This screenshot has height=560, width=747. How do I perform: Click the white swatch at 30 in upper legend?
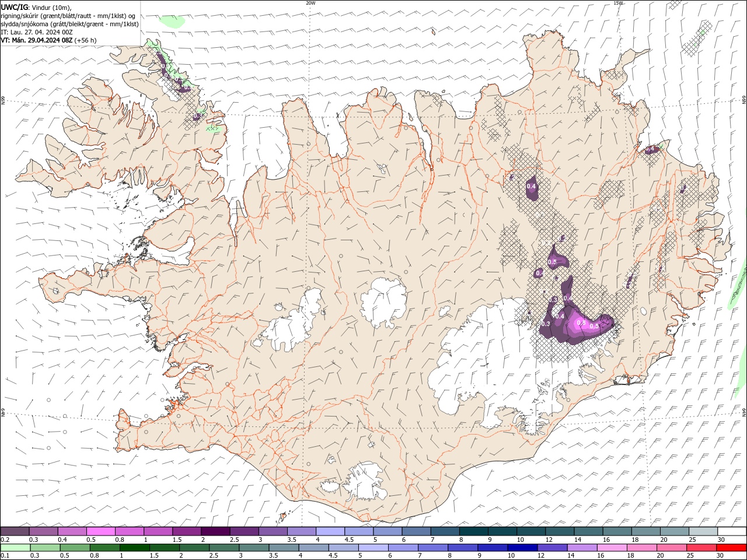pyautogui.click(x=731, y=531)
